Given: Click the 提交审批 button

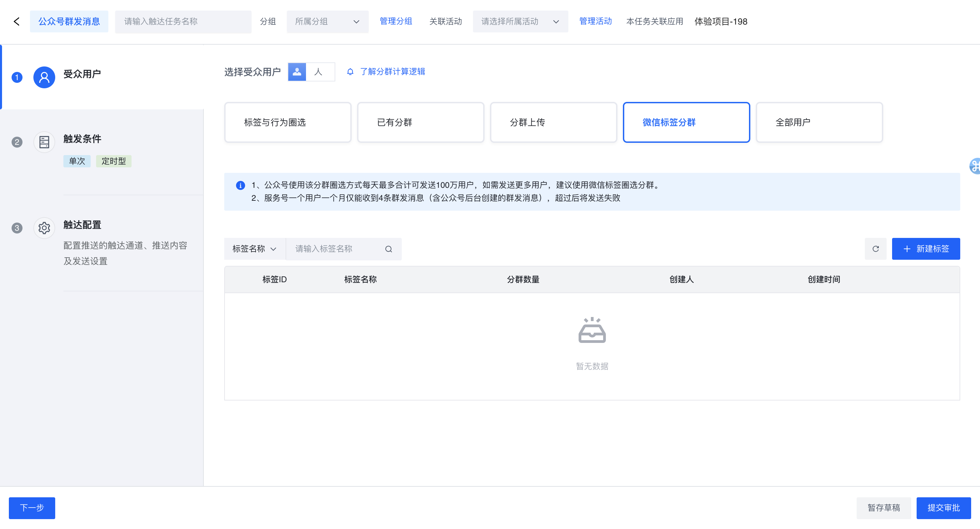Looking at the screenshot, I should (943, 508).
